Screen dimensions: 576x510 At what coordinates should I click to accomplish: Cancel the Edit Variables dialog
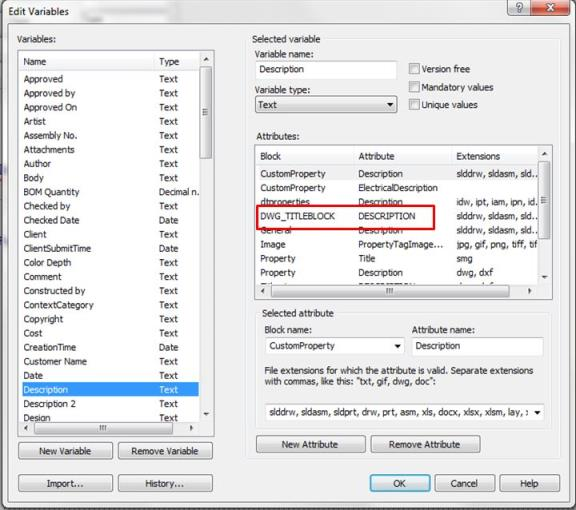click(x=464, y=483)
